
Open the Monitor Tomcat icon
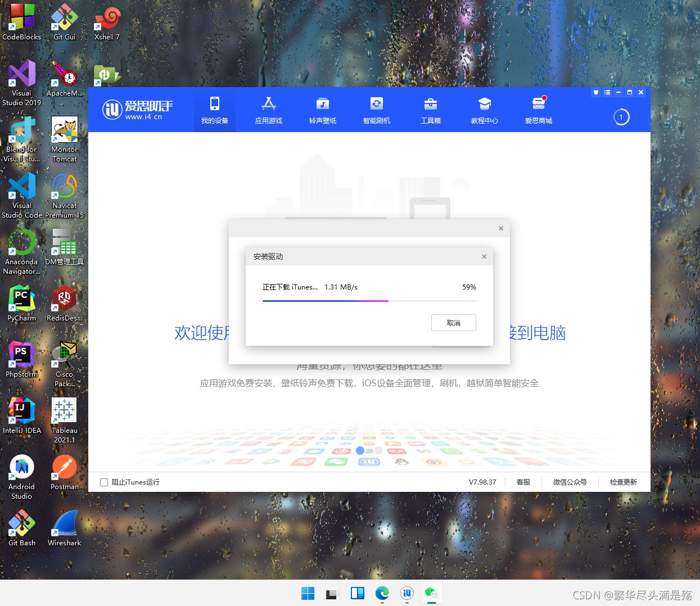tap(65, 139)
